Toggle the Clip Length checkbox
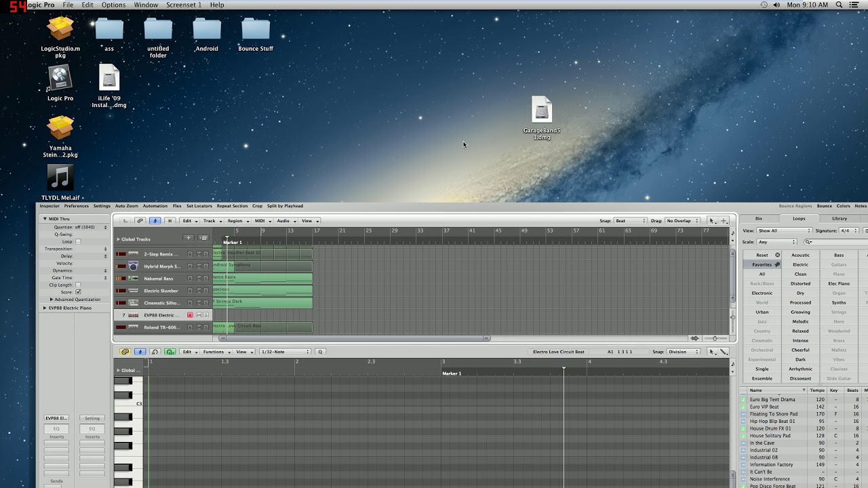The image size is (868, 488). click(78, 285)
